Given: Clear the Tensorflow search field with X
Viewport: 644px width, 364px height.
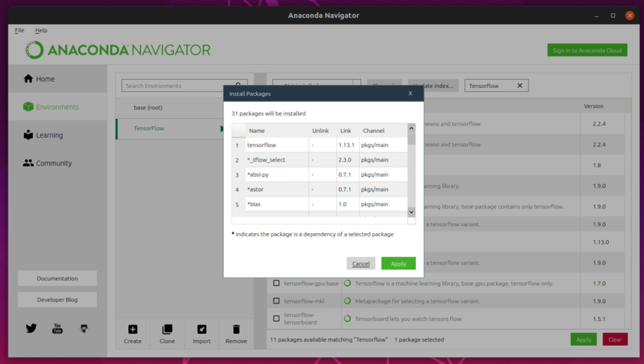Looking at the screenshot, I should point(520,85).
